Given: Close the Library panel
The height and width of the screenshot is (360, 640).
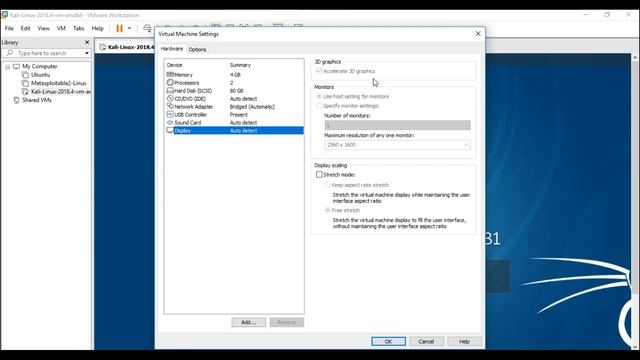Looking at the screenshot, I should click(87, 42).
